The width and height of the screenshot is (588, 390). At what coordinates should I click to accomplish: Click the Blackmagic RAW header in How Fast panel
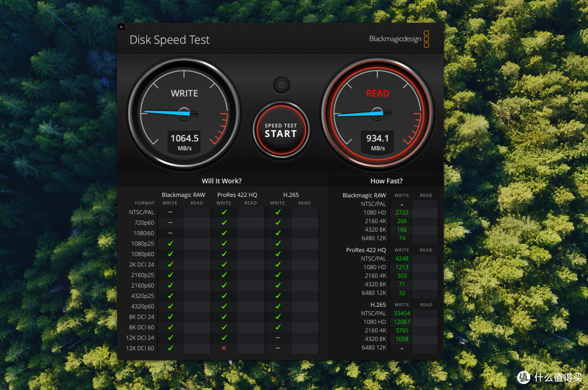point(364,195)
